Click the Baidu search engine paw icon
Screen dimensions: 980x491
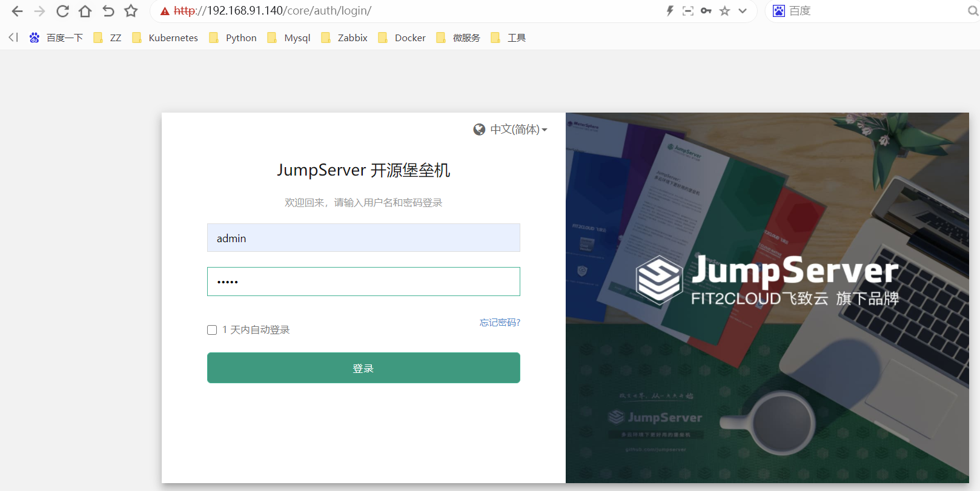779,11
